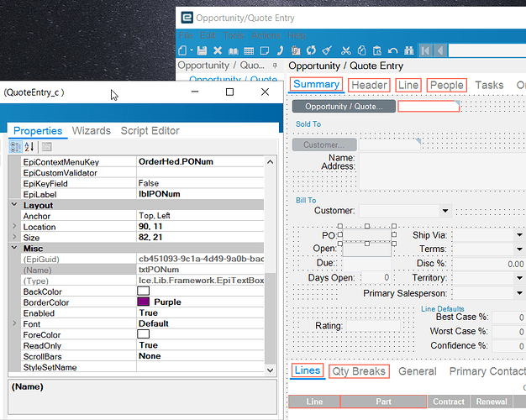Screen dimensions: 526x420
Task: Click the New document toolbar icon
Action: pyautogui.click(x=182, y=51)
